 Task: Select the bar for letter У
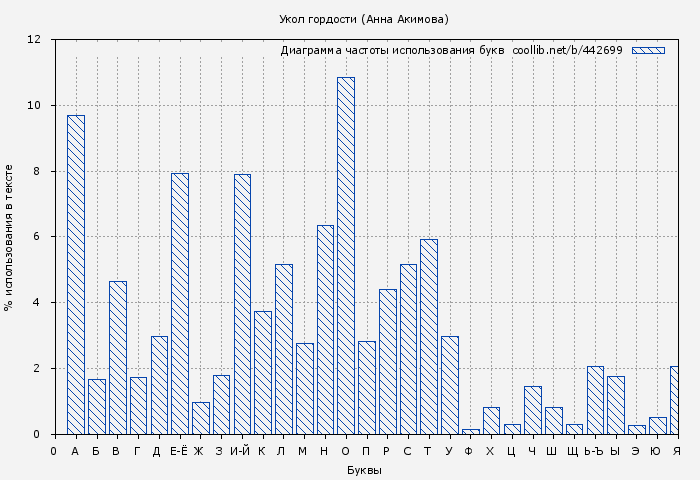pyautogui.click(x=449, y=385)
